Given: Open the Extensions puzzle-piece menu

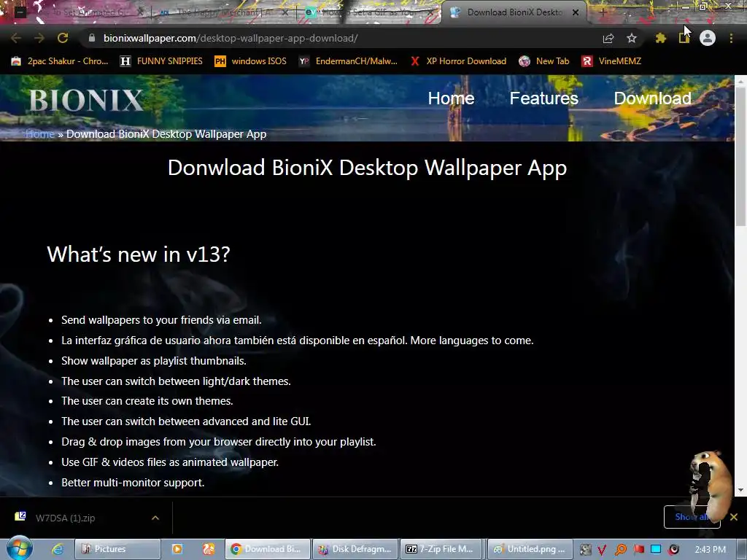Looking at the screenshot, I should pyautogui.click(x=661, y=38).
